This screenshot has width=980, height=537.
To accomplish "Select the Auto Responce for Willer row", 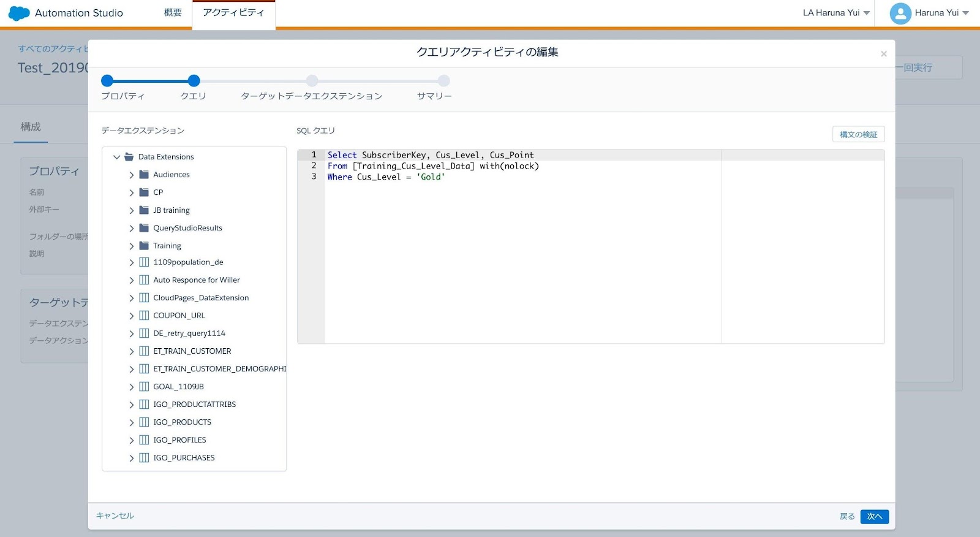I will click(x=196, y=280).
